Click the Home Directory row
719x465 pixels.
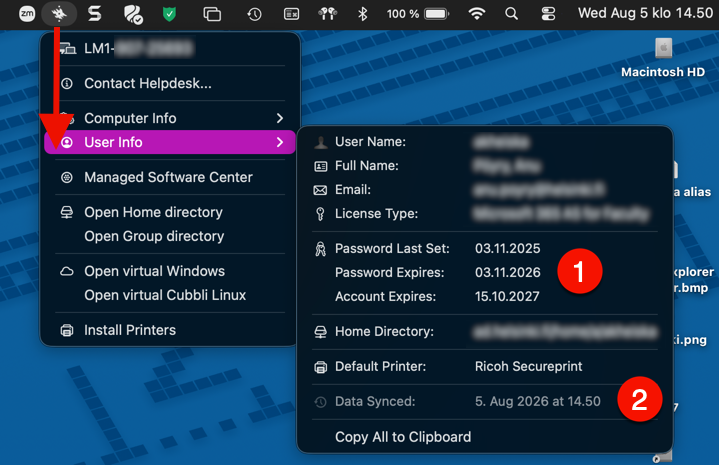tap(485, 332)
